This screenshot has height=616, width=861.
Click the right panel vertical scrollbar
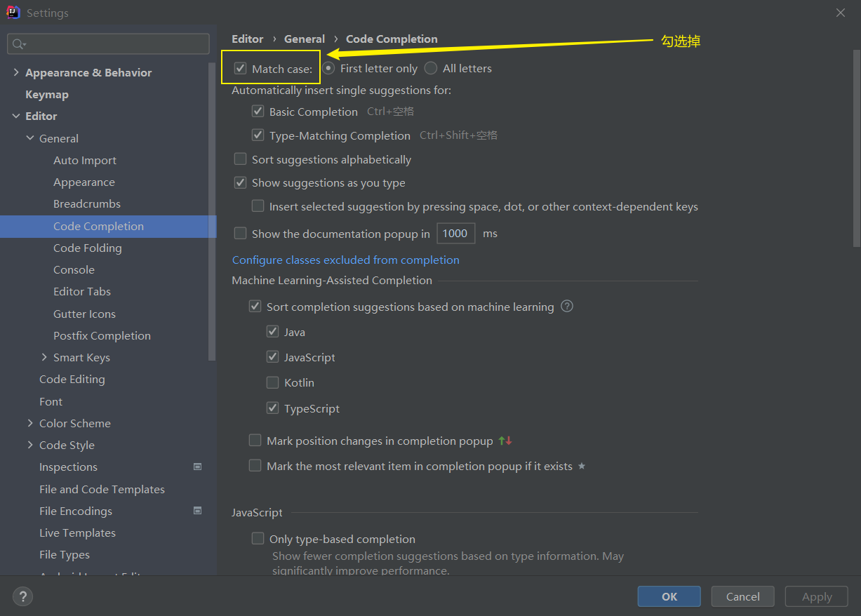(856, 148)
